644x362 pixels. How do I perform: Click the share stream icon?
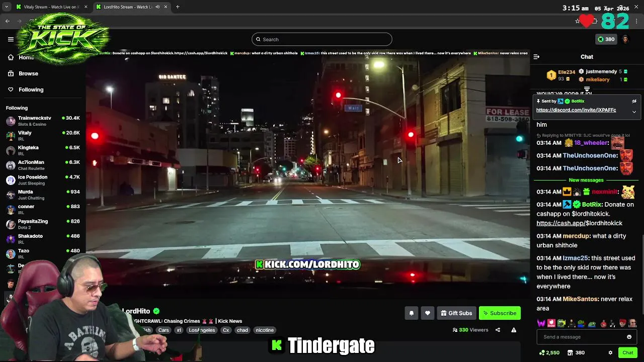[x=498, y=330]
